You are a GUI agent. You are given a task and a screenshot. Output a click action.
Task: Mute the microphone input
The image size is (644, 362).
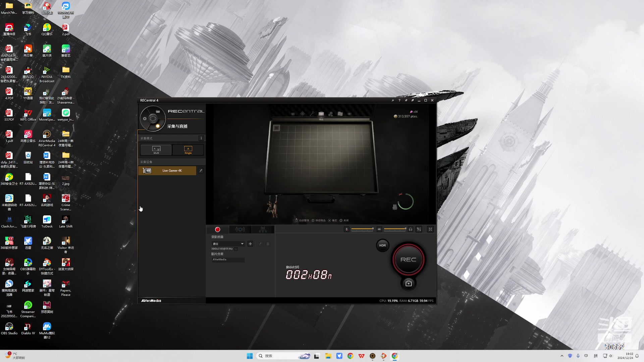346,229
